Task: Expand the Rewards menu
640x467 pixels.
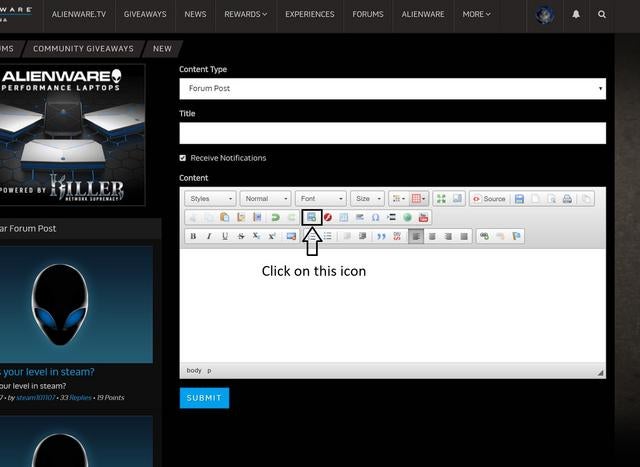Action: click(246, 14)
